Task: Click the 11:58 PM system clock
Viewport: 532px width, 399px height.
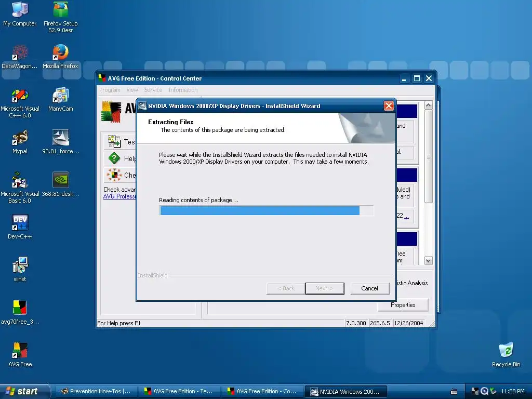Action: point(513,391)
